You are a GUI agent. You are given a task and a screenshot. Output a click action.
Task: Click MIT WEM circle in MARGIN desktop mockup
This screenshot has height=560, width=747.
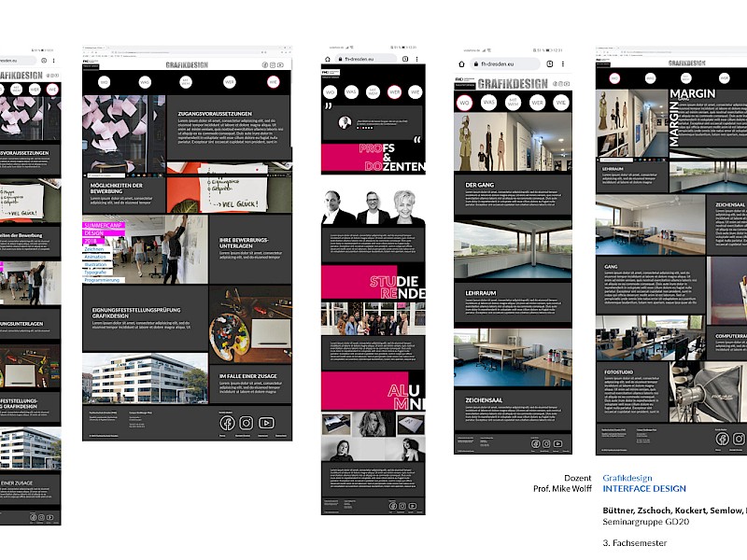pyautogui.click(x=686, y=78)
